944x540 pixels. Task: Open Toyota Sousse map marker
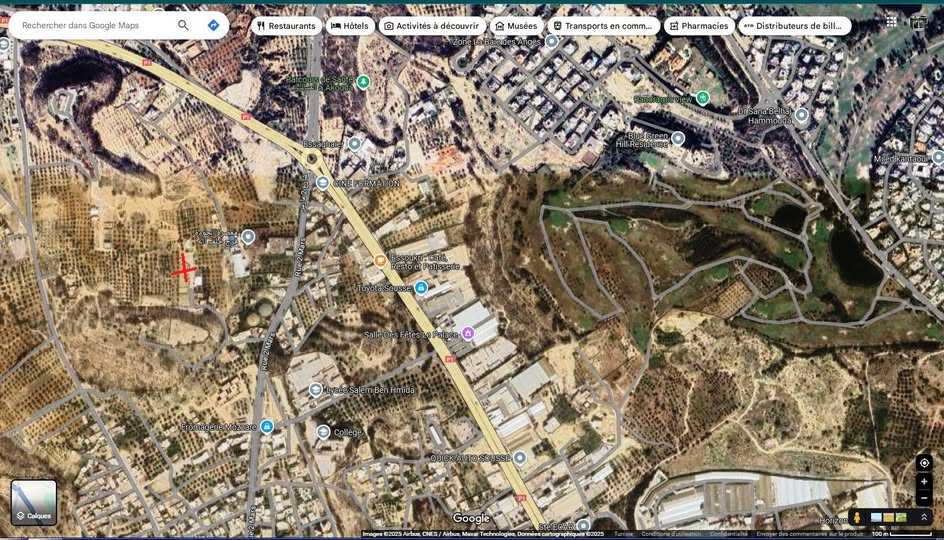pos(421,288)
